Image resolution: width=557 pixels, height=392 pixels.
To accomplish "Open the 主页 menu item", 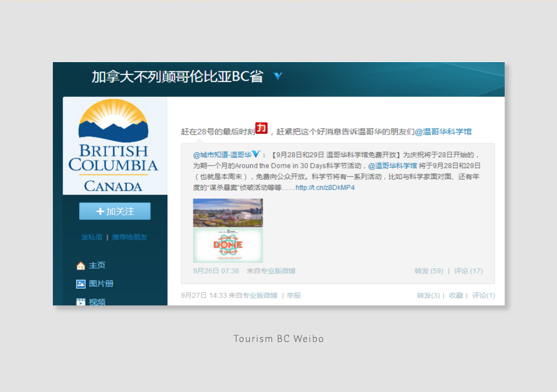I will [97, 265].
